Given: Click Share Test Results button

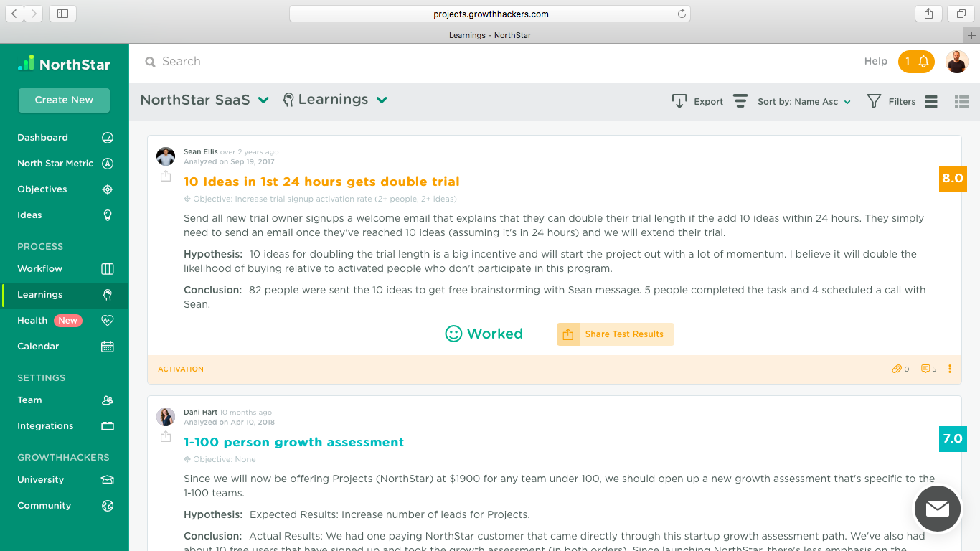Looking at the screenshot, I should [x=615, y=334].
